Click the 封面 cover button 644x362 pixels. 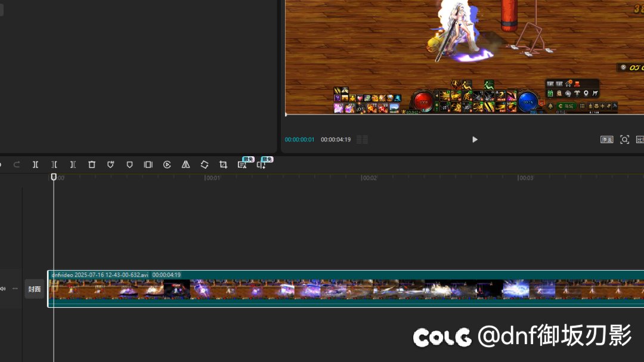click(35, 289)
